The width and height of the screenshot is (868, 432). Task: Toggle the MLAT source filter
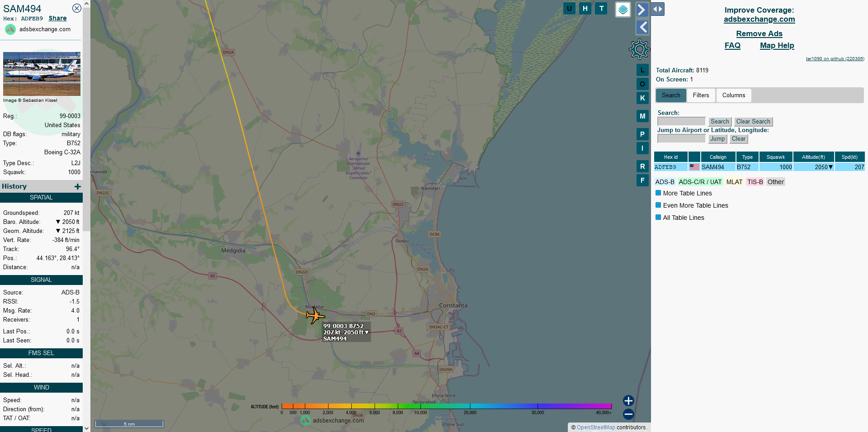[x=734, y=182]
